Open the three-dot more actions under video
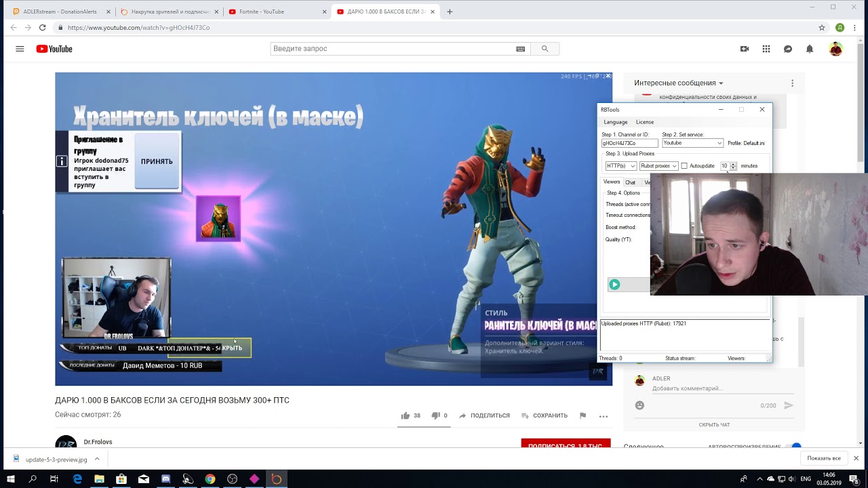 (x=604, y=416)
